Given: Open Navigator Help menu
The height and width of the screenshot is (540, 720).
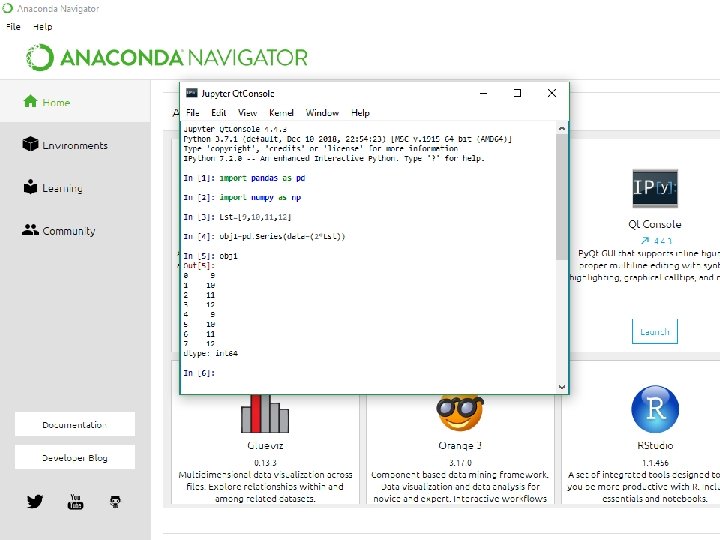Looking at the screenshot, I should tap(43, 27).
